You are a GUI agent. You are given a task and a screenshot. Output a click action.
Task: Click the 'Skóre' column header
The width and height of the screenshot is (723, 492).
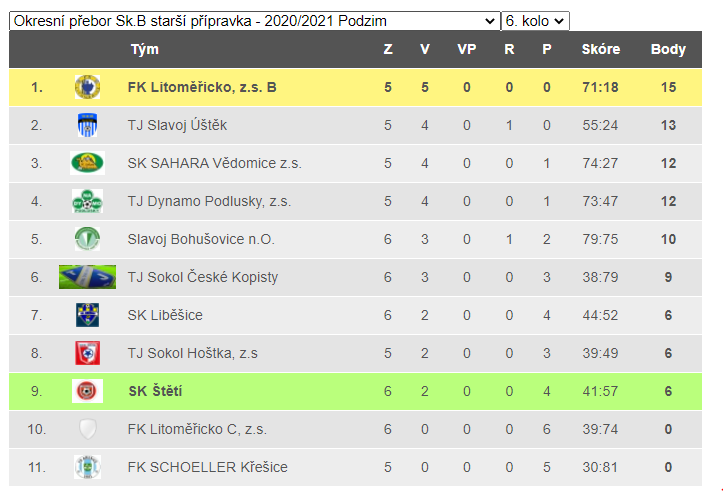tap(600, 49)
